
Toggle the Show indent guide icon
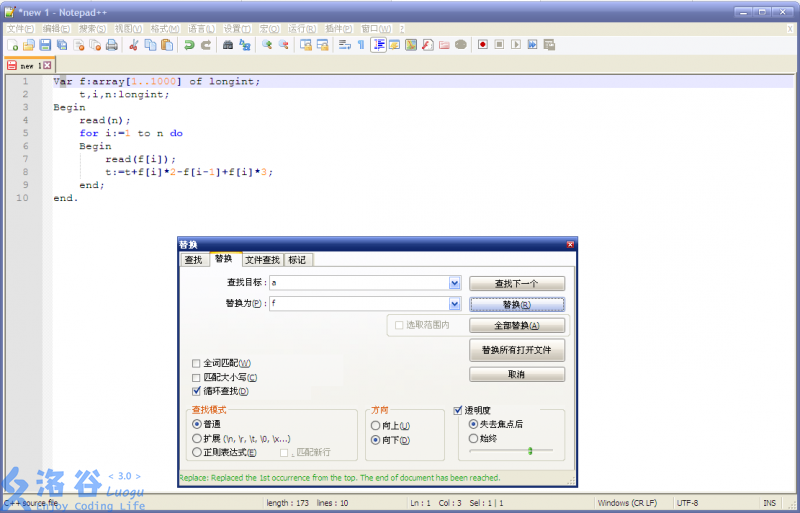(x=378, y=45)
